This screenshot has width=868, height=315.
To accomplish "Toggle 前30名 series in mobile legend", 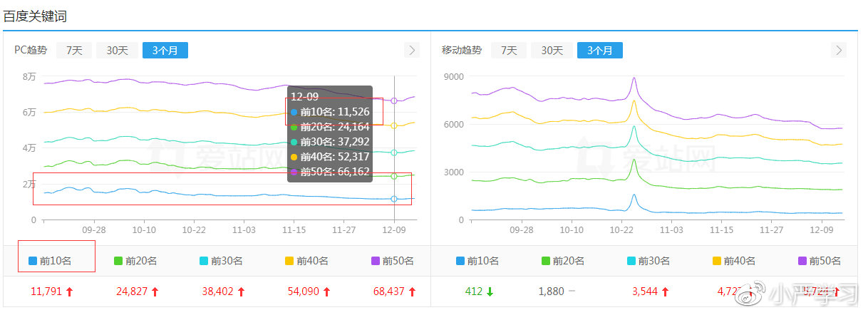I will pyautogui.click(x=649, y=261).
